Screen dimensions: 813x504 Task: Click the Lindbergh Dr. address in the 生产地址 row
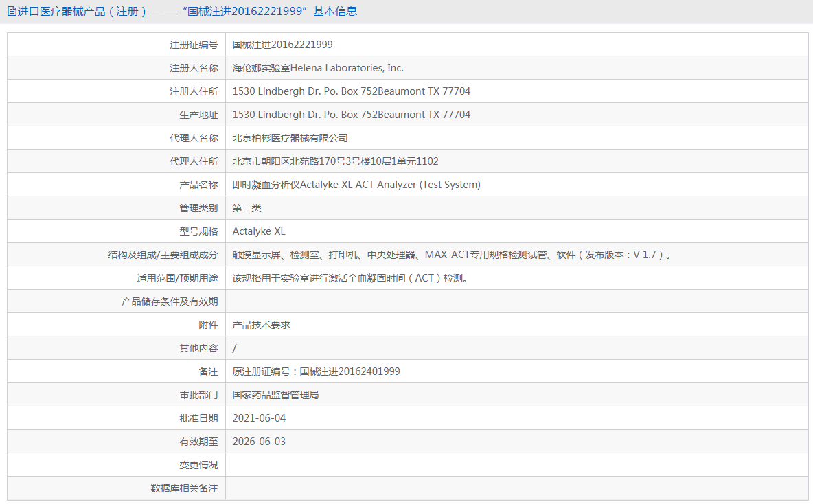pyautogui.click(x=352, y=115)
